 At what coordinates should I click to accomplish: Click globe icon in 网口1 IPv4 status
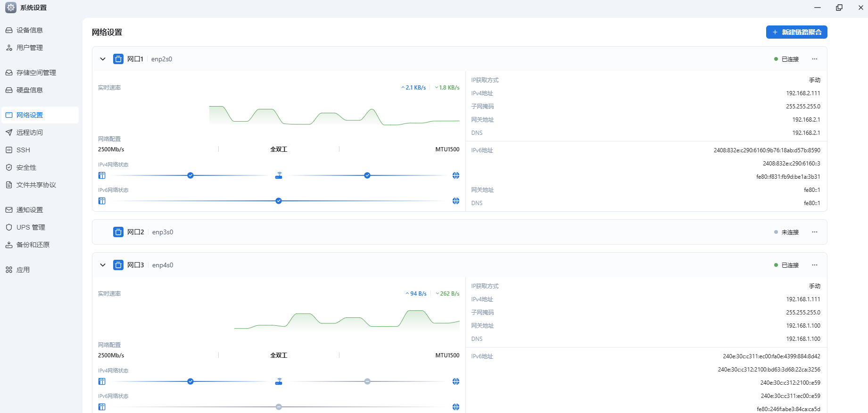[x=456, y=175]
